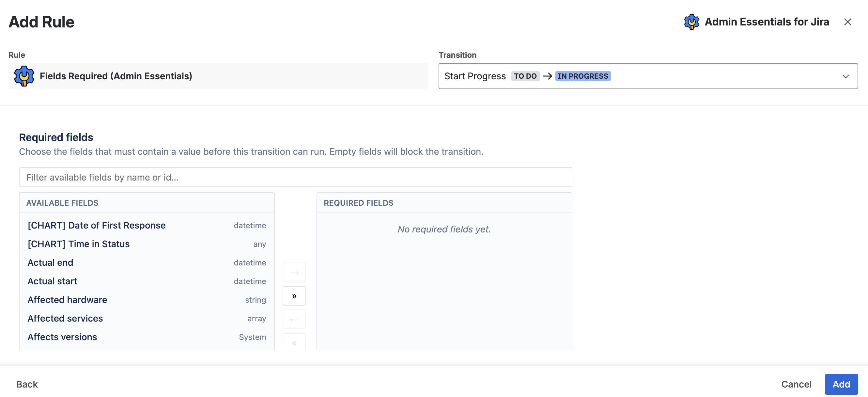Click the No required fields yet message
The width and height of the screenshot is (868, 397).
pyautogui.click(x=444, y=229)
